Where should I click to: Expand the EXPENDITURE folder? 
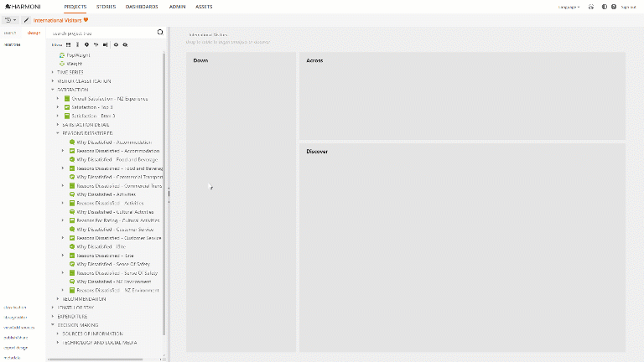(x=53, y=317)
